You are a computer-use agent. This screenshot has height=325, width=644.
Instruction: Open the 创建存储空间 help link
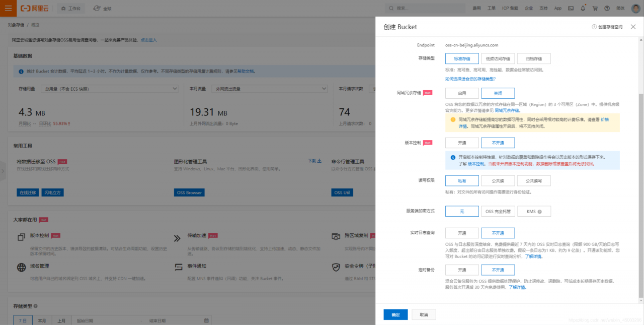tap(607, 27)
